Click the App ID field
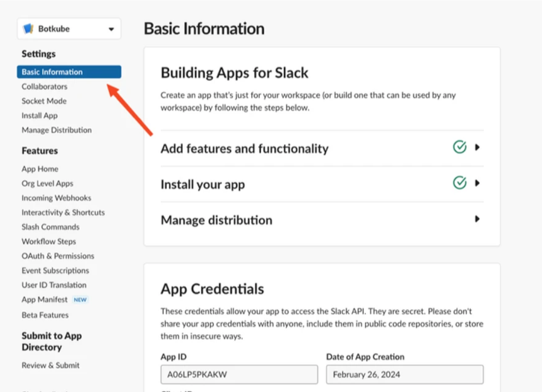This screenshot has width=542, height=392. coord(239,374)
